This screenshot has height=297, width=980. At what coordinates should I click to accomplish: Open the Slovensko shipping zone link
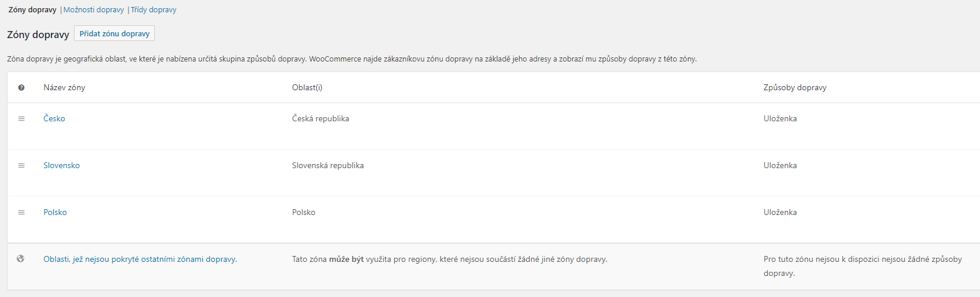tap(62, 165)
